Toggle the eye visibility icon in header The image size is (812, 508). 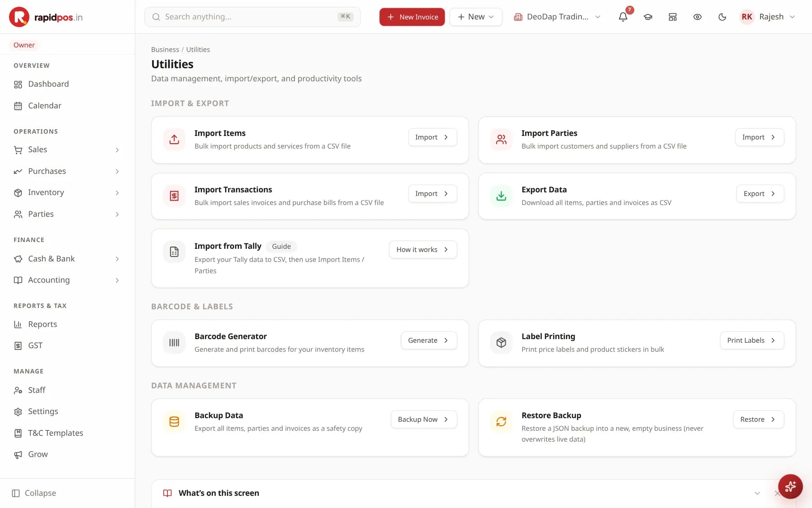pyautogui.click(x=697, y=17)
